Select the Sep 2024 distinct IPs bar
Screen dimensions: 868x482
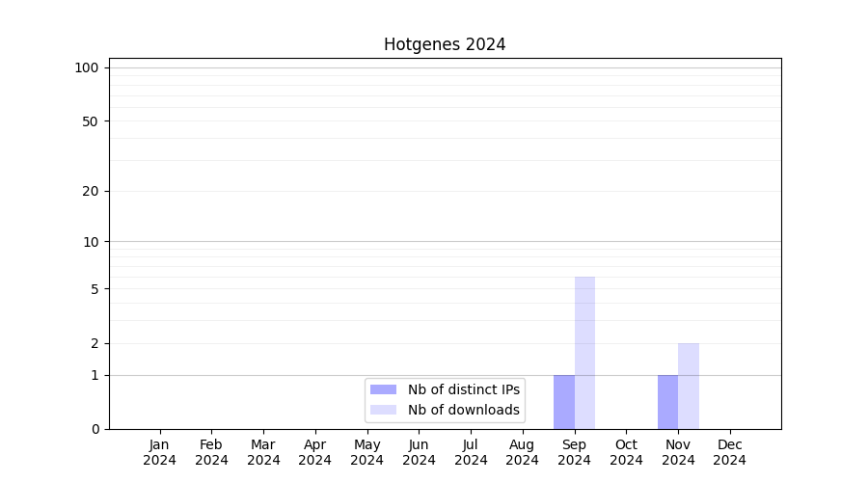[x=564, y=402]
